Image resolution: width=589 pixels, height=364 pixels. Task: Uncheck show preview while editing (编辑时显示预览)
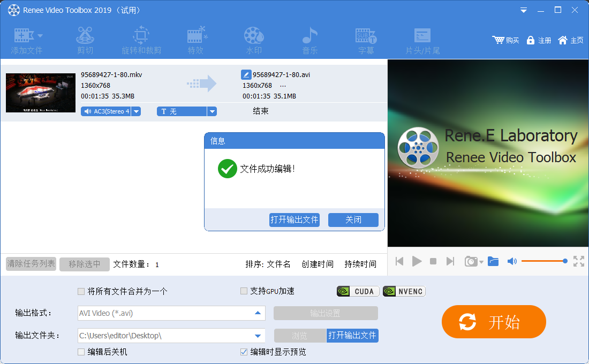tap(244, 352)
